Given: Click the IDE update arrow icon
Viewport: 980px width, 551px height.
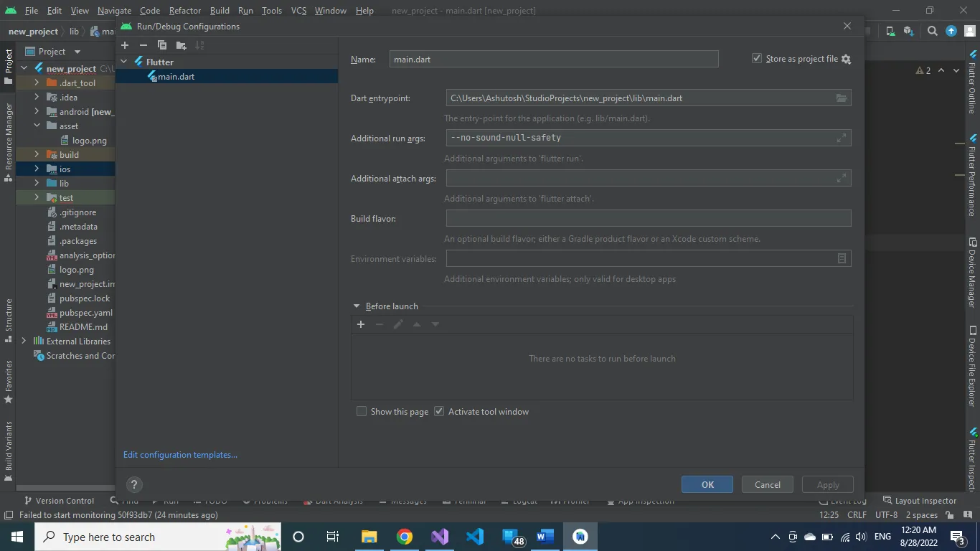Looking at the screenshot, I should click(951, 31).
